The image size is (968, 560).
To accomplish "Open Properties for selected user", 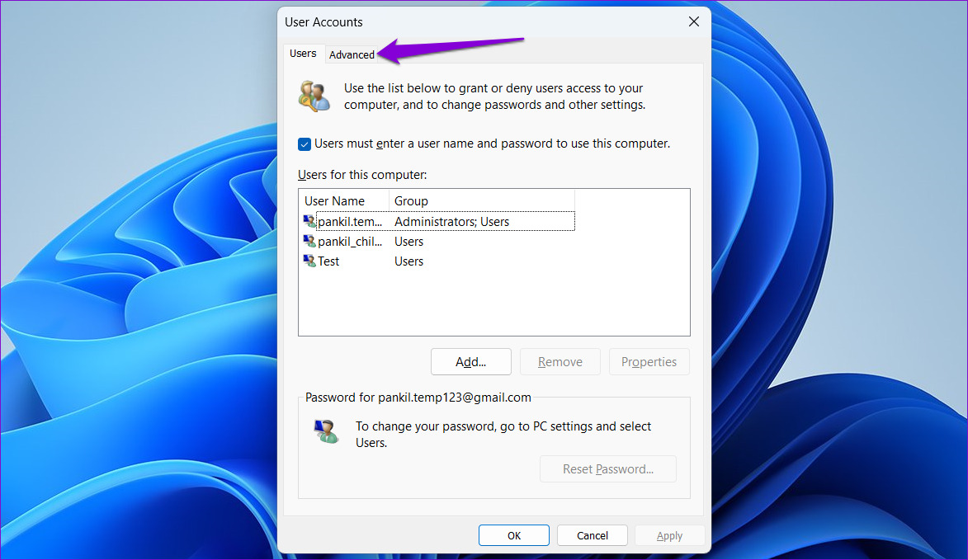I will click(x=649, y=362).
